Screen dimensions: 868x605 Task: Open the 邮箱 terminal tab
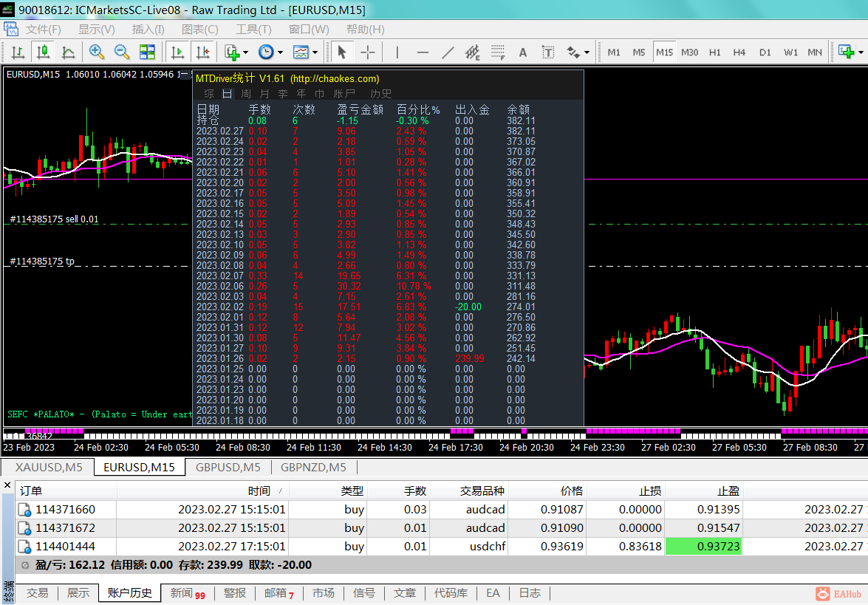(278, 593)
